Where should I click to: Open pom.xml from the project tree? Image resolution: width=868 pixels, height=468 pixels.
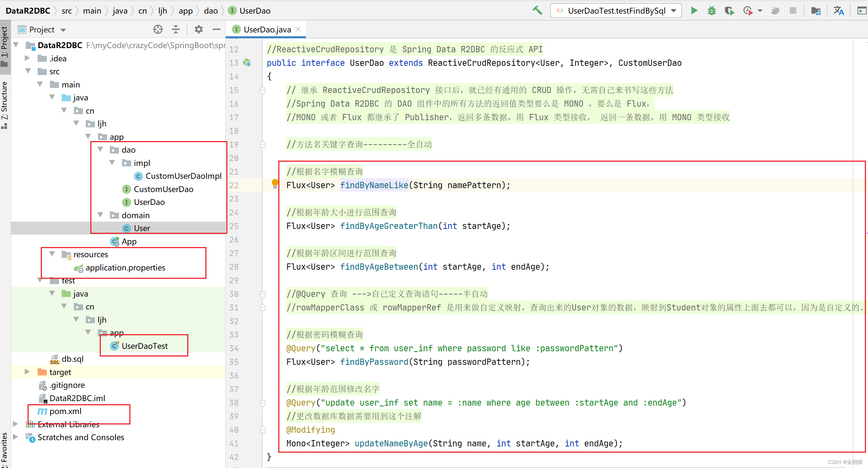[64, 411]
